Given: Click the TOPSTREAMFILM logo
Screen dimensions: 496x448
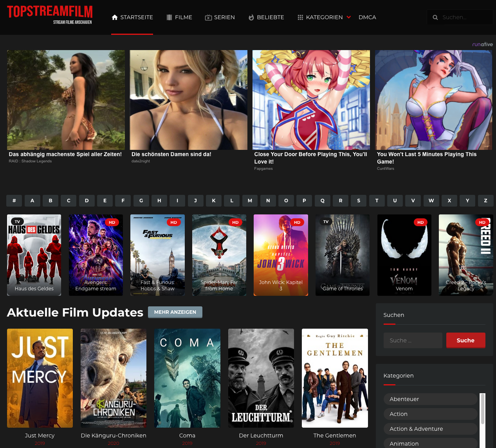Looking at the screenshot, I should pyautogui.click(x=50, y=15).
